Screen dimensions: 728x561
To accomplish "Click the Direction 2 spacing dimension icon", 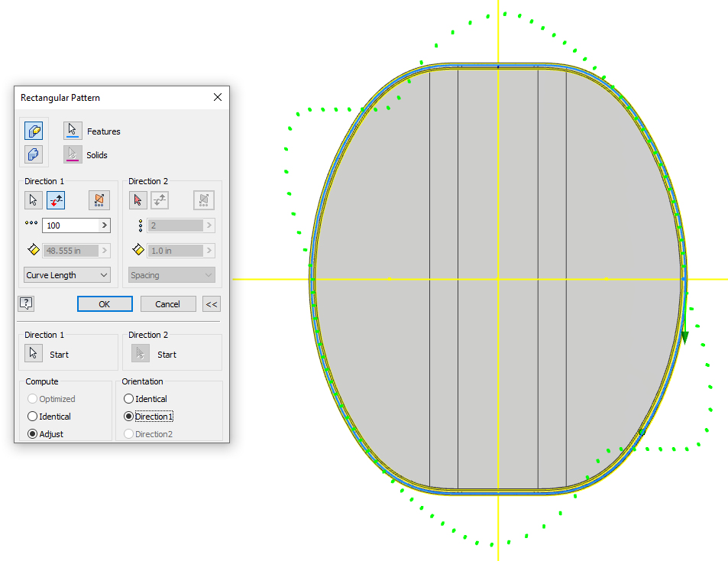I will 138,249.
